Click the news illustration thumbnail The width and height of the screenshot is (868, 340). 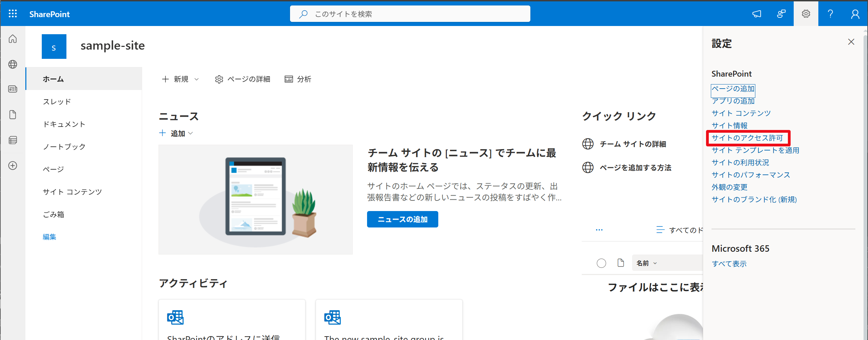click(255, 199)
